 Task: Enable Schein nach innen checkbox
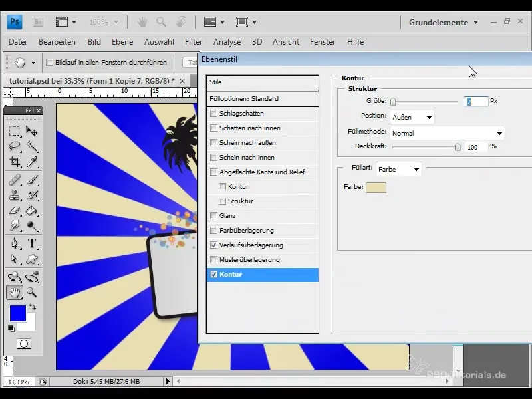pyautogui.click(x=213, y=157)
